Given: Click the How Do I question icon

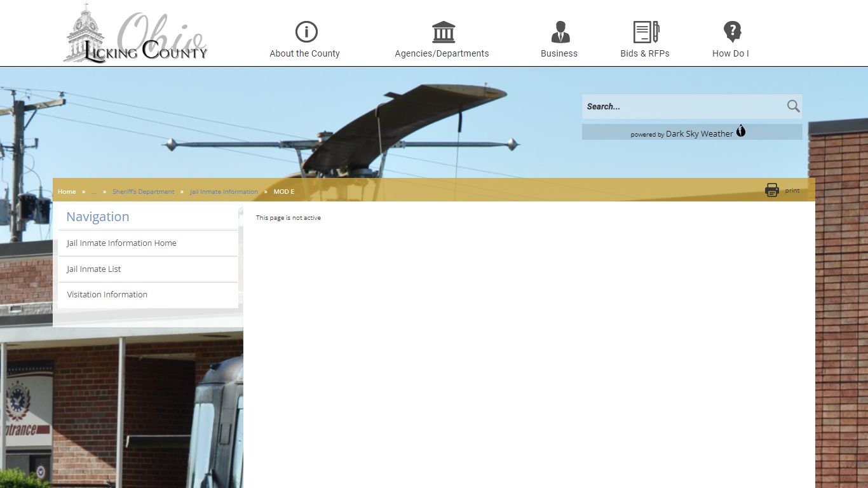Looking at the screenshot, I should click(732, 32).
